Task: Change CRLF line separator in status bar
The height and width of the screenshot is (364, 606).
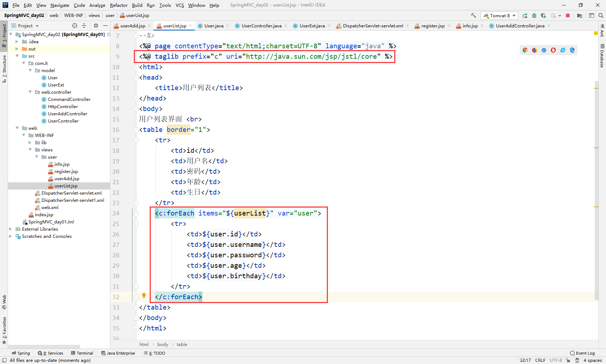Action: [x=540, y=360]
